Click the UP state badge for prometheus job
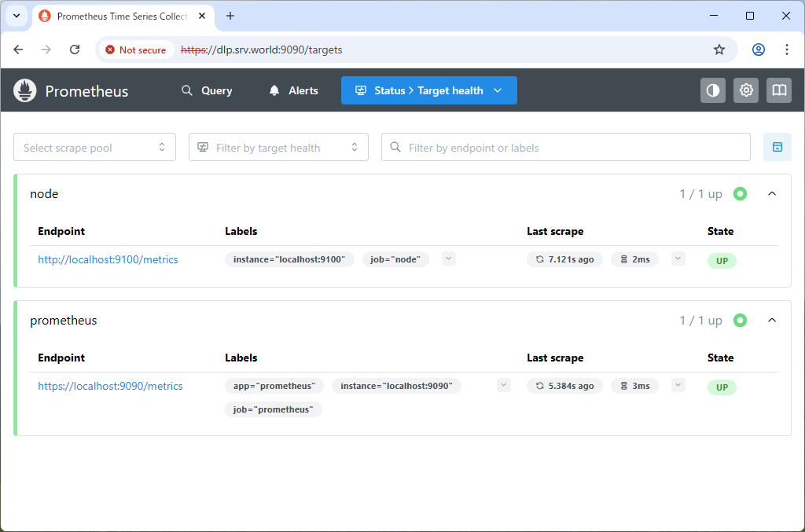The width and height of the screenshot is (805, 532). tap(722, 387)
